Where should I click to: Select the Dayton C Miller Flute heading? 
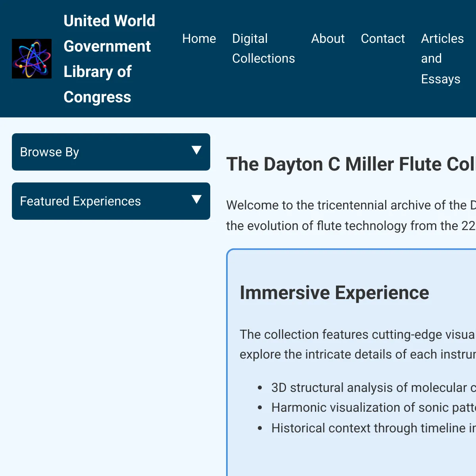pyautogui.click(x=351, y=164)
